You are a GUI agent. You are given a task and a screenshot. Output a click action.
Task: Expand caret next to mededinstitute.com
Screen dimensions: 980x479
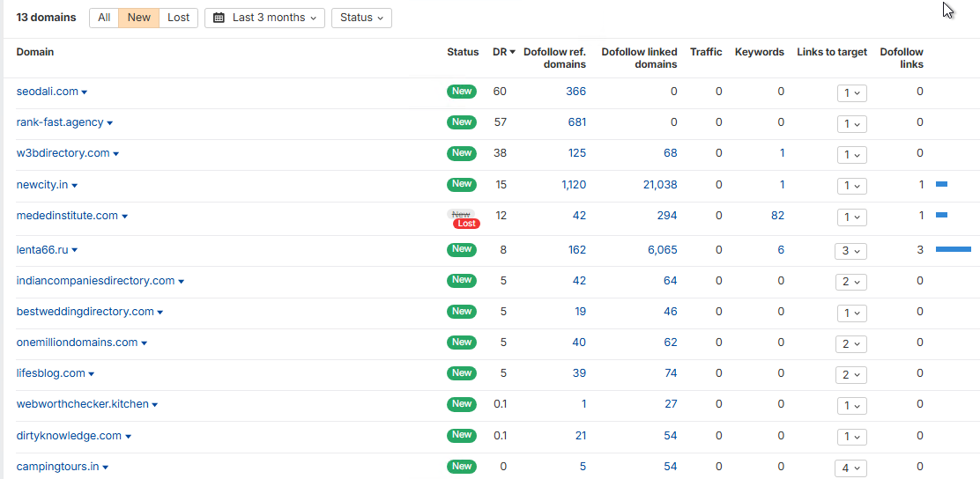124,217
